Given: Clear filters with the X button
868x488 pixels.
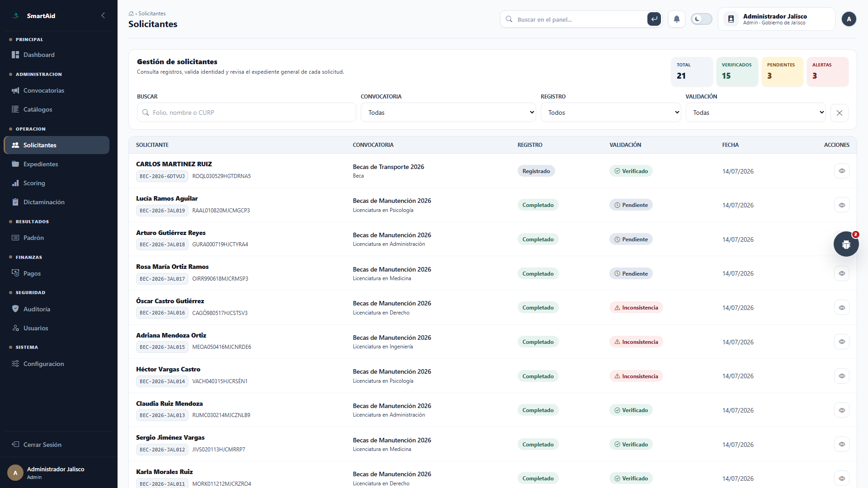Looking at the screenshot, I should 840,113.
